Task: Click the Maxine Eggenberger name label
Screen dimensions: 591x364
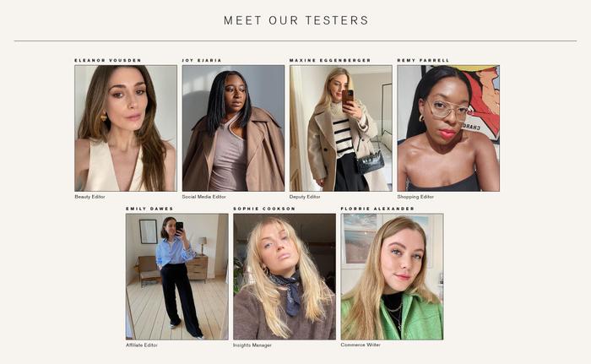Action: pos(330,60)
